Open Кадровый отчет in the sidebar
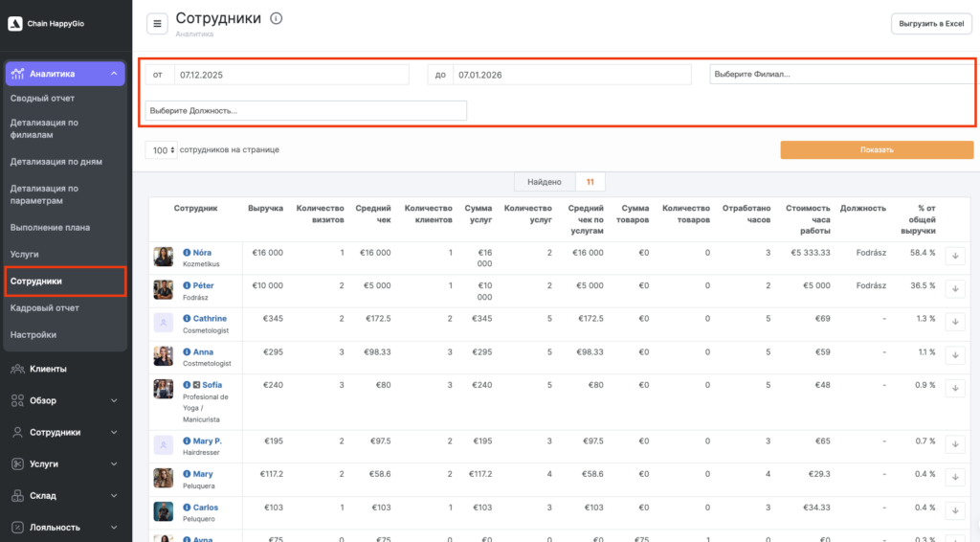The image size is (980, 542). (x=45, y=308)
